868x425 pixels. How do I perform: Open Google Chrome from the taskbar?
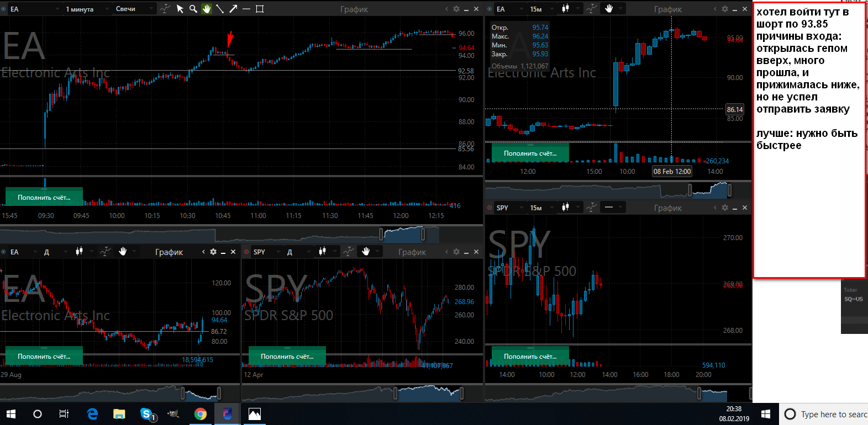pos(200,414)
